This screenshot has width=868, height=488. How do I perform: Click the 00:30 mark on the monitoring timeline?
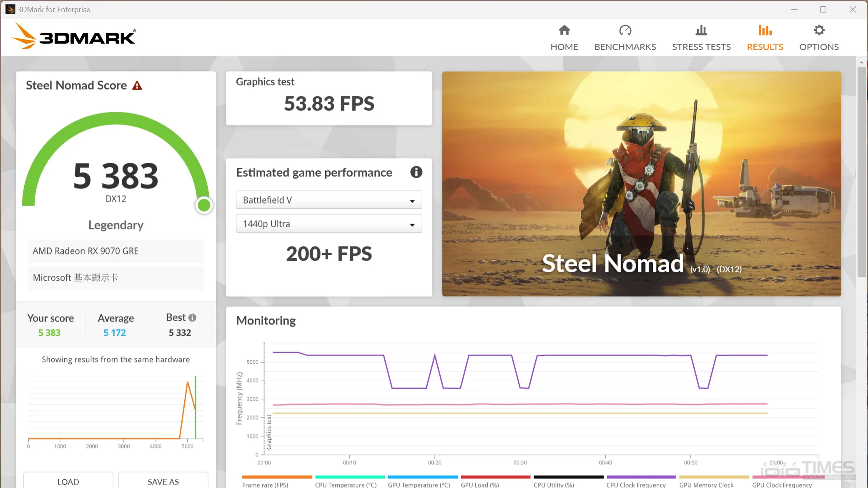pos(520,463)
